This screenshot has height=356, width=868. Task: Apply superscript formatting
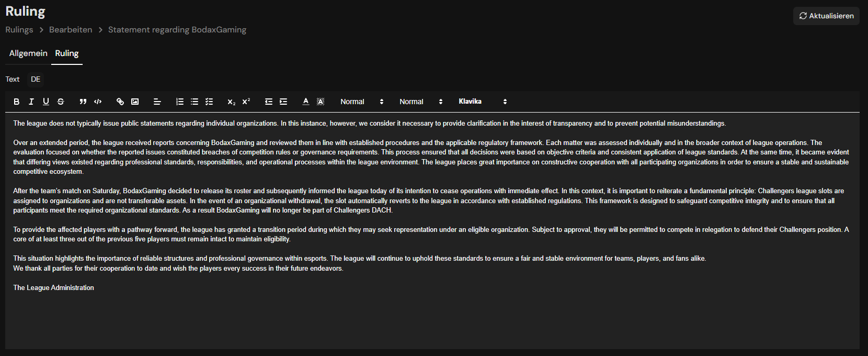click(246, 102)
